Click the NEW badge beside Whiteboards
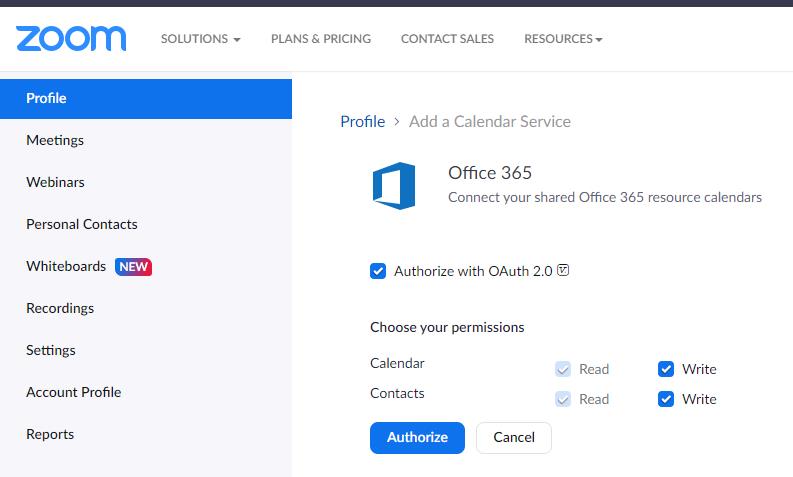 pyautogui.click(x=133, y=266)
